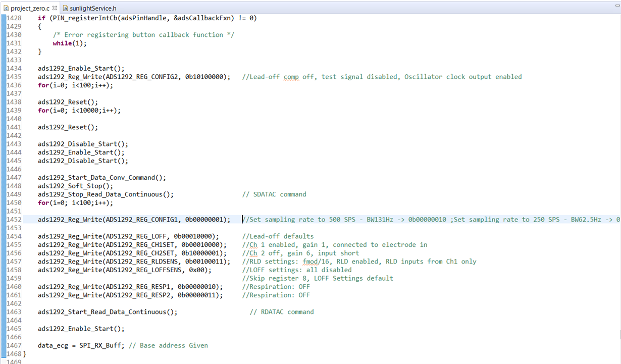Click the underlined word 'fmod' in RLD comment
This screenshot has width=621, height=364.
(310, 262)
